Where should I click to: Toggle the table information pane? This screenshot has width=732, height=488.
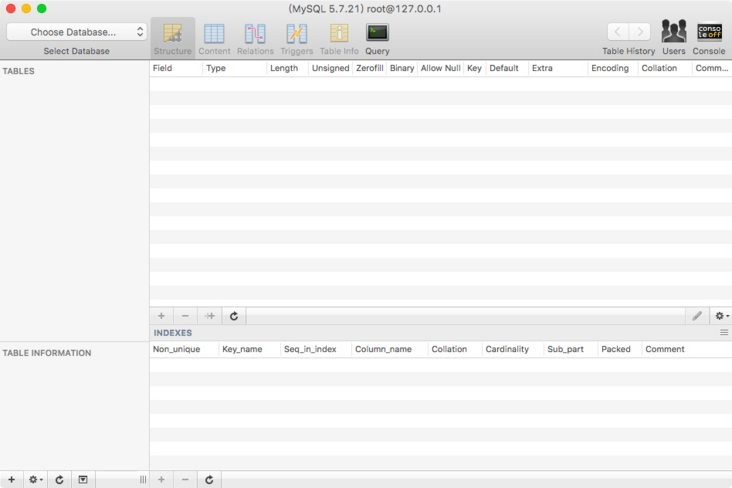[83, 480]
